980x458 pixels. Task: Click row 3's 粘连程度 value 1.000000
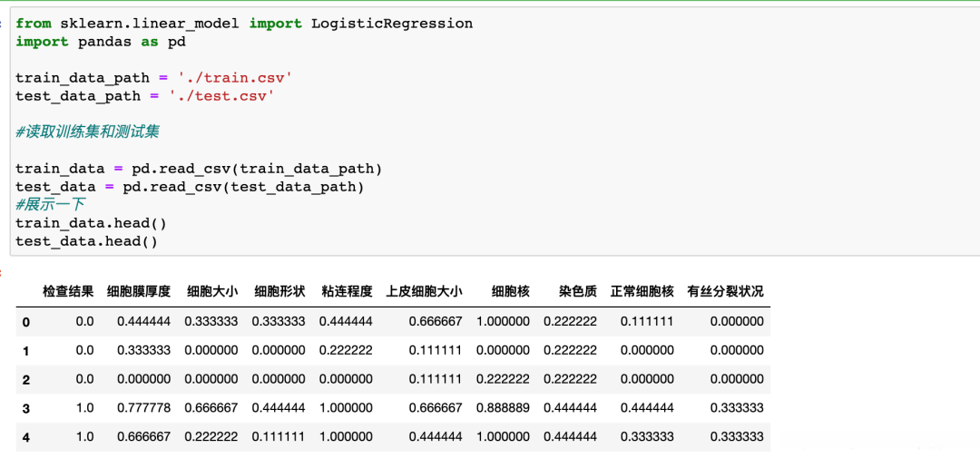pyautogui.click(x=346, y=407)
